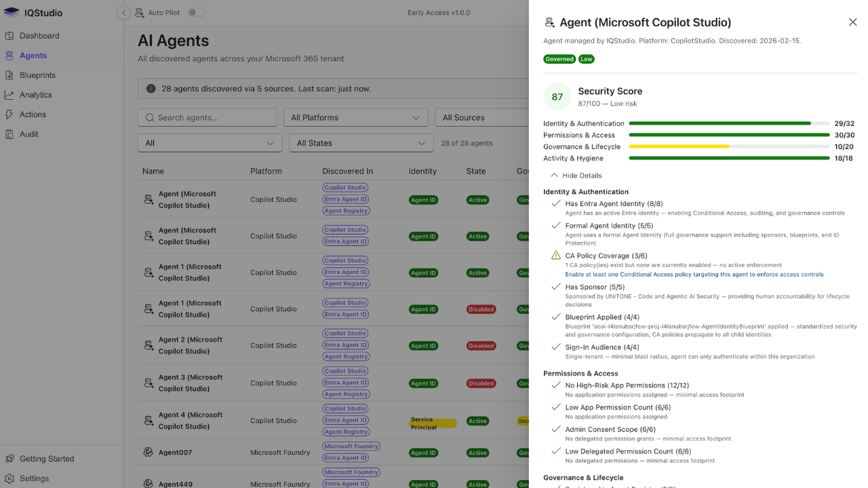Click the warning icon beside CA Policy Coverage
The image size is (868, 488).
click(x=556, y=256)
